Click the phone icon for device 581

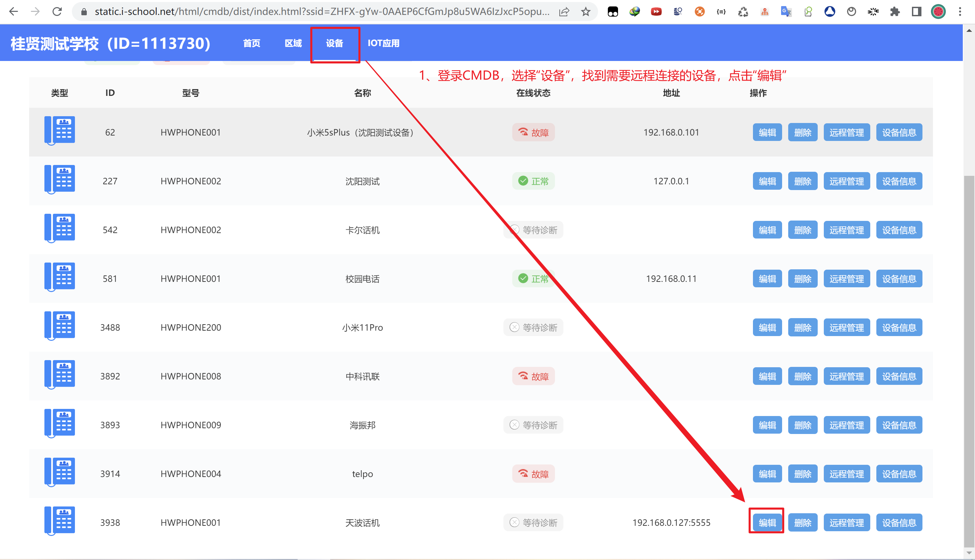(x=60, y=277)
